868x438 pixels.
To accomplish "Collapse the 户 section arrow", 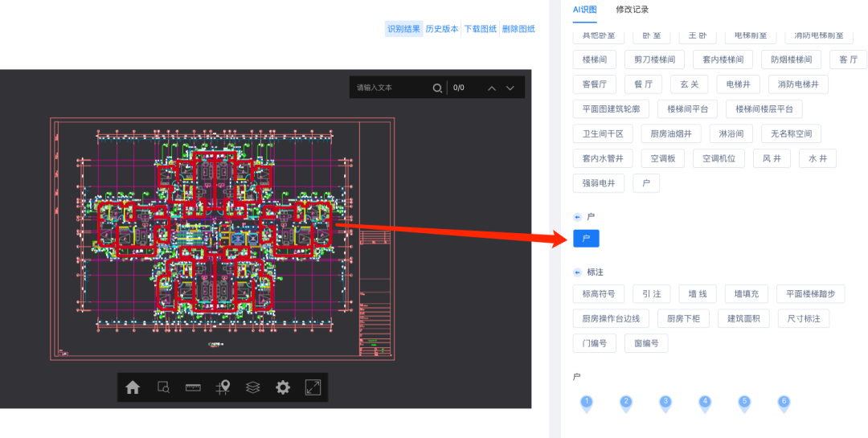I will click(577, 217).
